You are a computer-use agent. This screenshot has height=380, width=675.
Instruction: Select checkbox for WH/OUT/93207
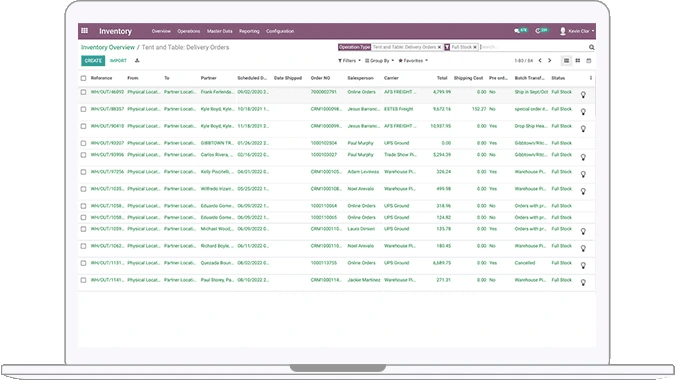point(84,143)
